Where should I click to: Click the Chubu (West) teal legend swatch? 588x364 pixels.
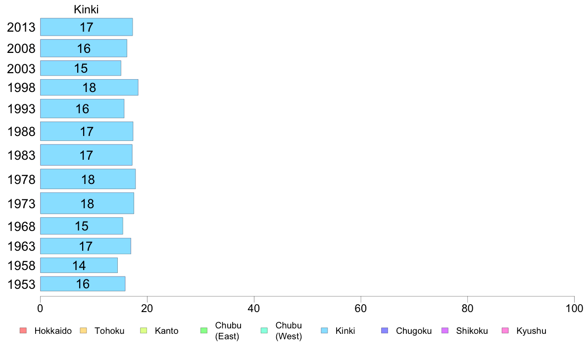point(264,331)
